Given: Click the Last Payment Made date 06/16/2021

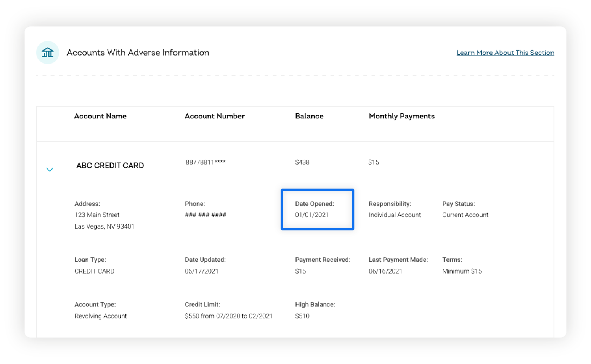Looking at the screenshot, I should pos(385,271).
